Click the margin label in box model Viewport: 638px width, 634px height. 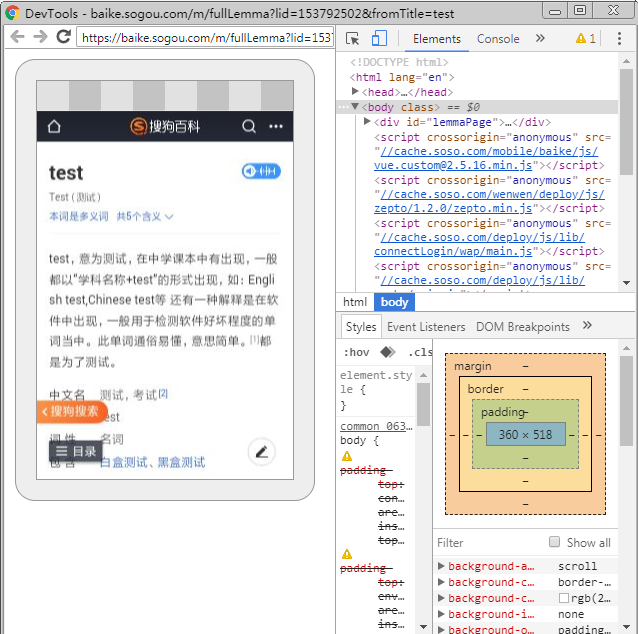(472, 366)
